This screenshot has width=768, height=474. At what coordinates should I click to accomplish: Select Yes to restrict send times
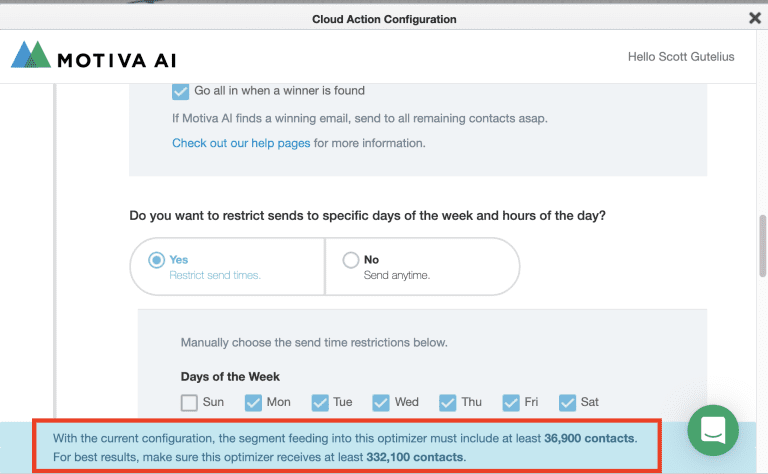pyautogui.click(x=156, y=260)
